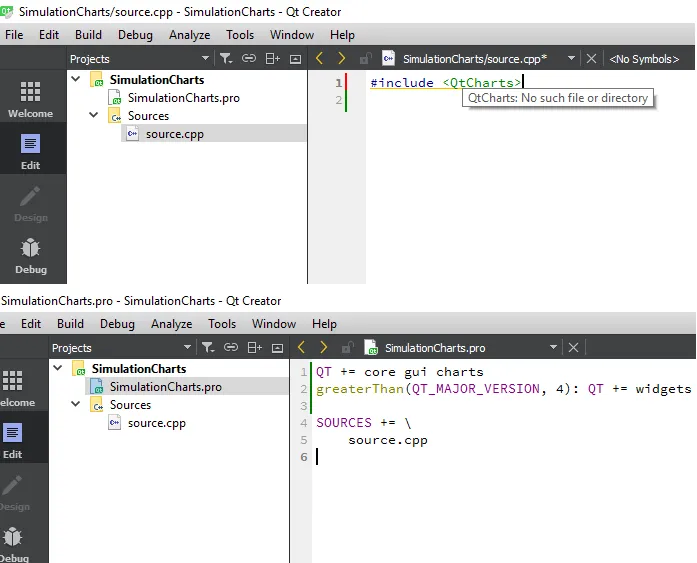Open Design mode in top window sidebar
The image size is (697, 563).
30,204
